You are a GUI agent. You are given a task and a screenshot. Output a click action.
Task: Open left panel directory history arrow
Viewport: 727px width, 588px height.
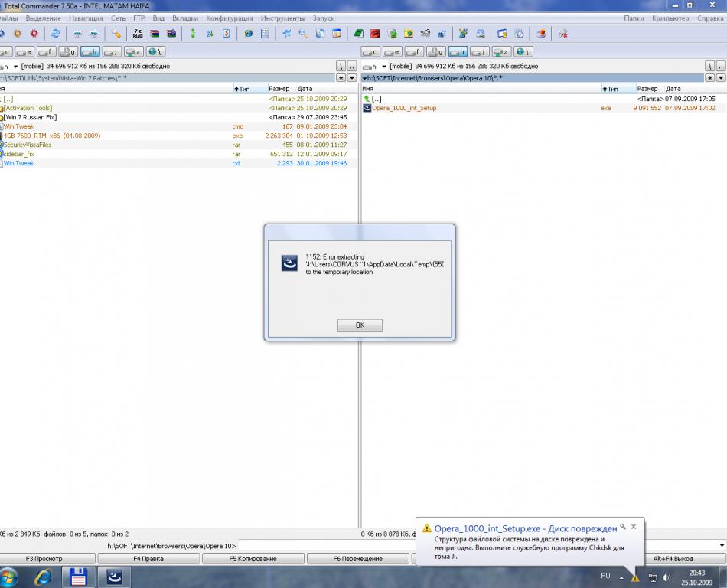[352, 78]
